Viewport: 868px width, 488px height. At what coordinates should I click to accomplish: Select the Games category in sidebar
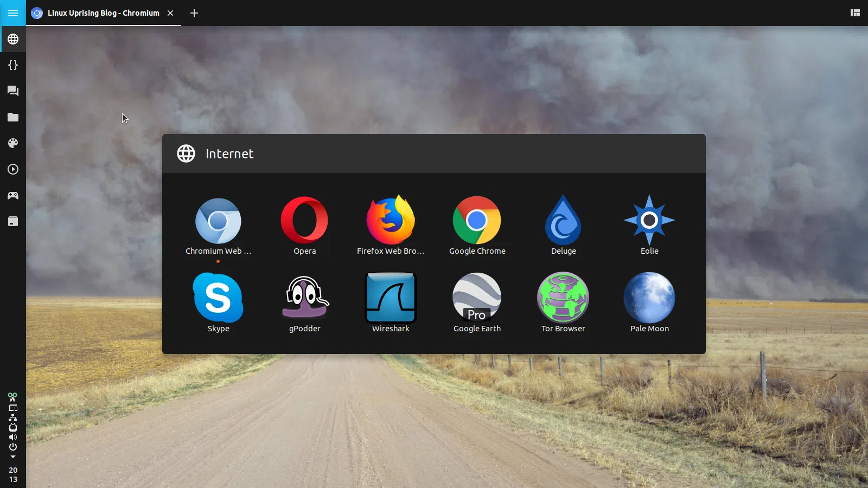pyautogui.click(x=13, y=195)
